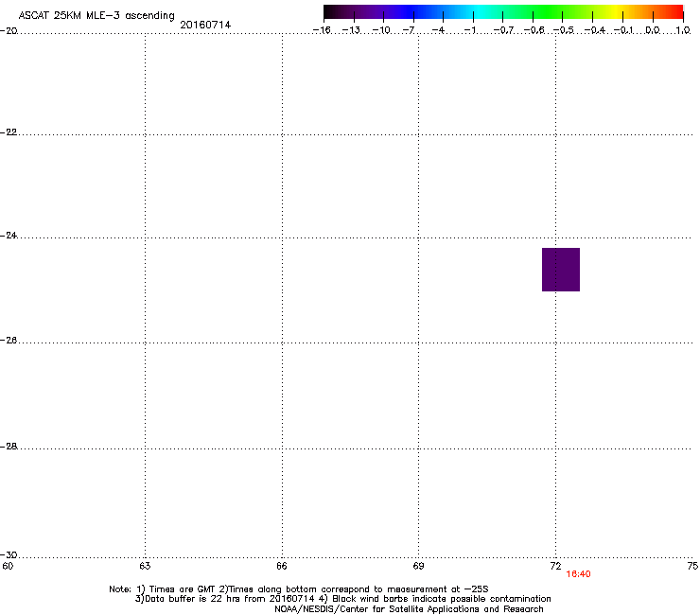Click the purple data rectangle near longitude 72
The height and width of the screenshot is (615, 700).
561,270
